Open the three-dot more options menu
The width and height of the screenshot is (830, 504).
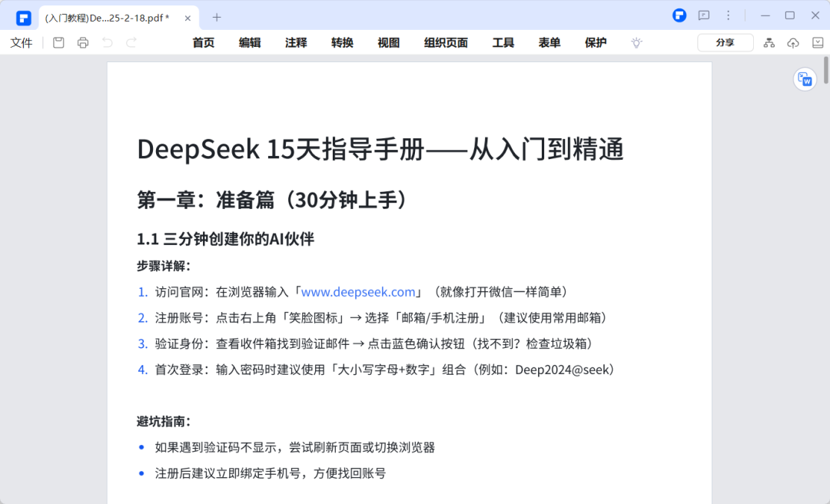[x=729, y=15]
